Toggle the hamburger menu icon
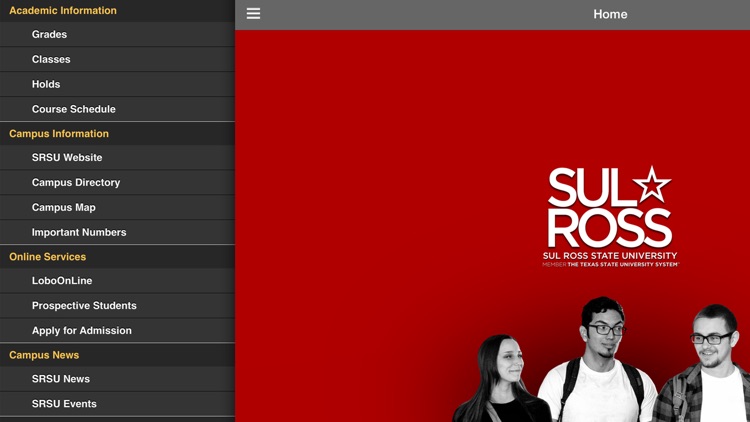 253,14
